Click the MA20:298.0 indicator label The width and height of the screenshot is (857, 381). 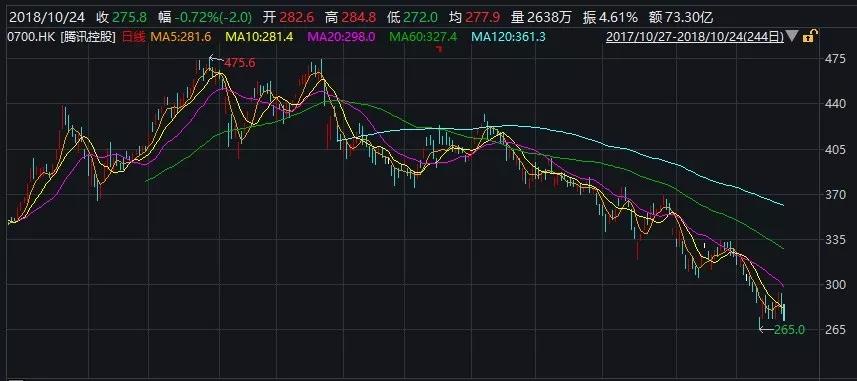point(342,37)
